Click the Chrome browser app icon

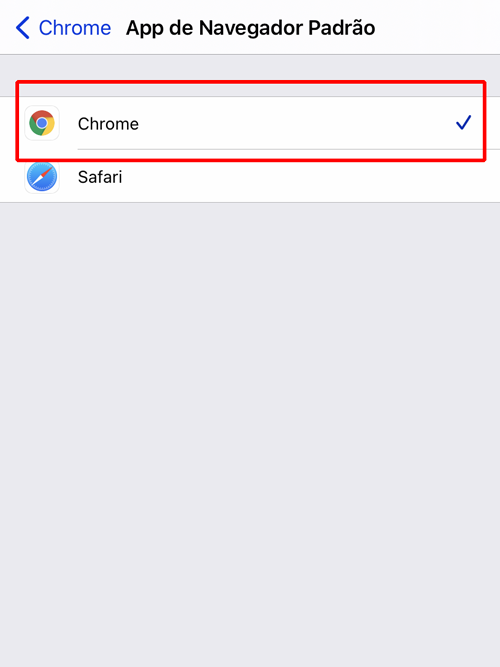(x=42, y=123)
